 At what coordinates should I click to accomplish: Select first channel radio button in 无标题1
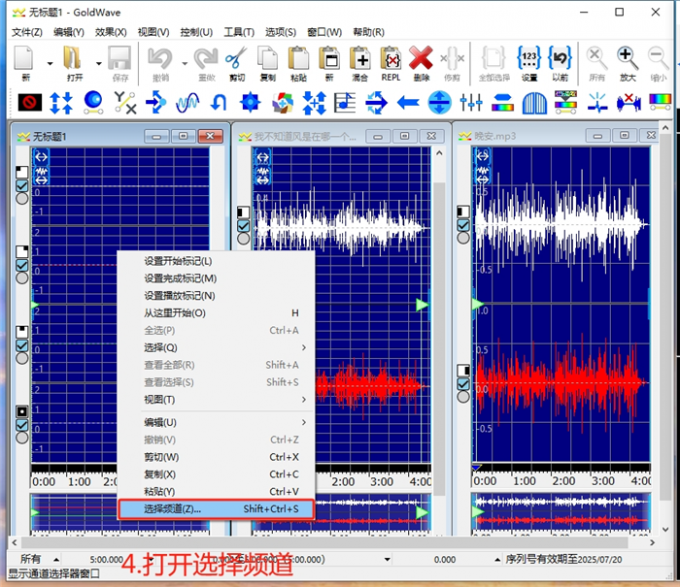click(22, 199)
